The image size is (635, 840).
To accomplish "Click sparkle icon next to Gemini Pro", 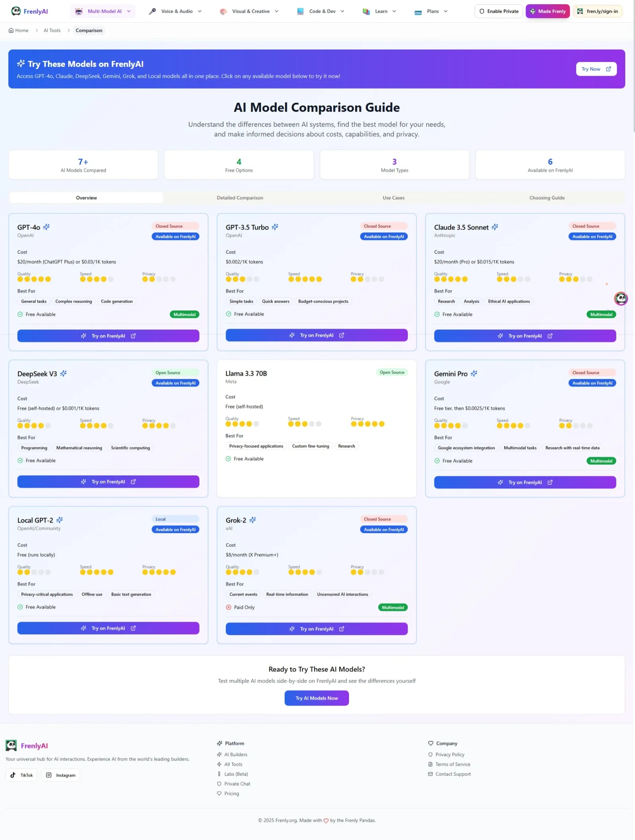I will pos(473,373).
